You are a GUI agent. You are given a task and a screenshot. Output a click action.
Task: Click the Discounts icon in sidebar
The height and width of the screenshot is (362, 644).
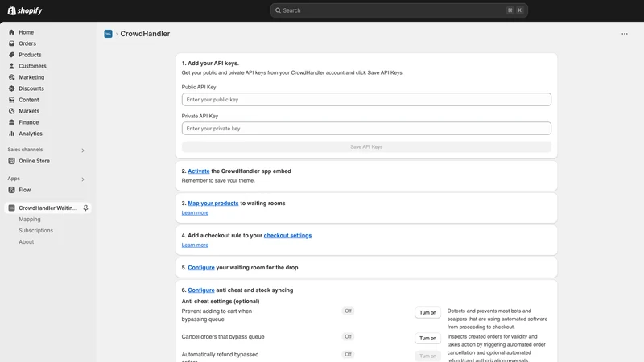click(x=11, y=88)
